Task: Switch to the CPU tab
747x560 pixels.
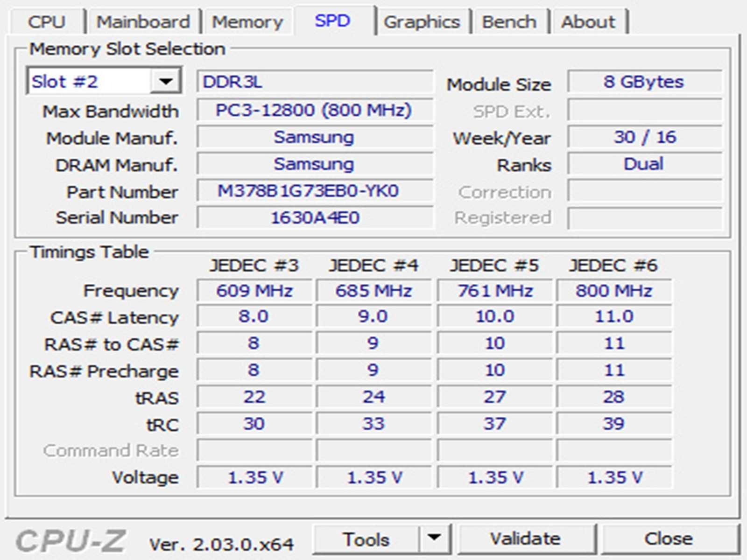Action: (47, 22)
